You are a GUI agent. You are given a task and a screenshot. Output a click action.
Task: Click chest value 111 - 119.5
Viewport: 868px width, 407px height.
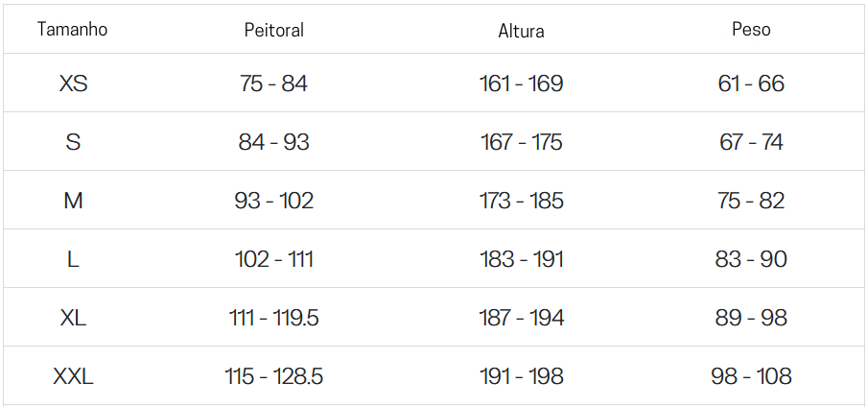[274, 318]
